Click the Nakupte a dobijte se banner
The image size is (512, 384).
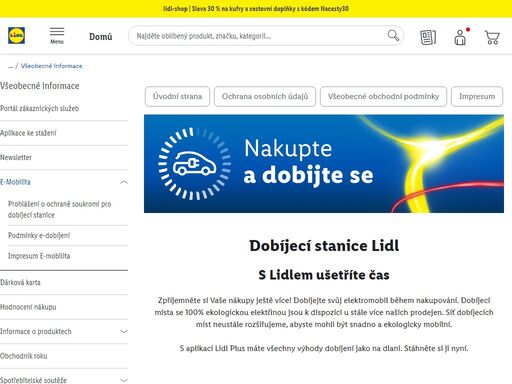point(324,164)
